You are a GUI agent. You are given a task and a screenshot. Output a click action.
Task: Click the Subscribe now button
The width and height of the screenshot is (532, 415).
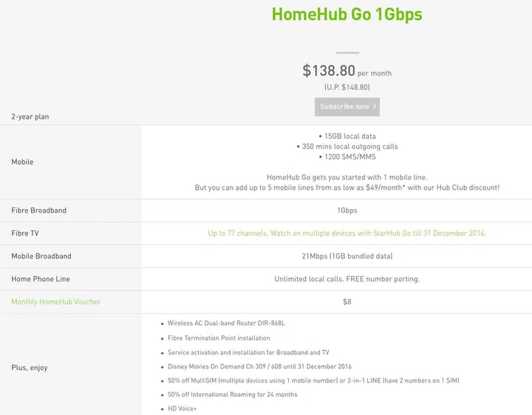(x=347, y=106)
